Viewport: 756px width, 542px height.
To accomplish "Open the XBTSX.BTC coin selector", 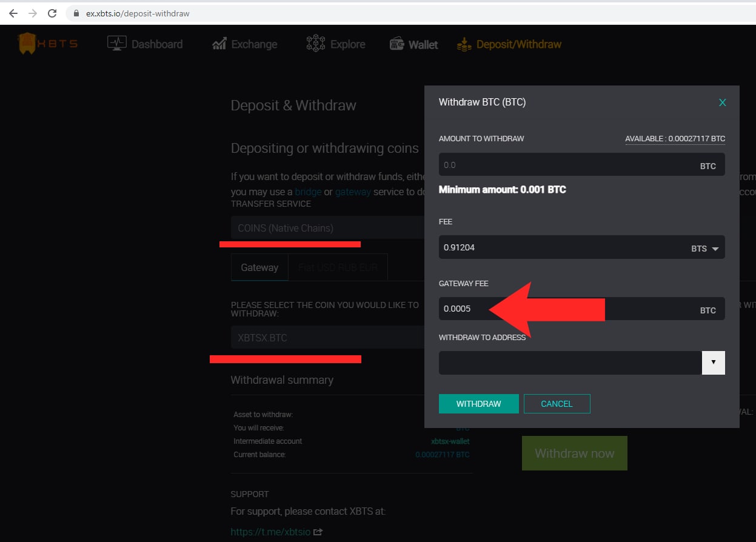I will [327, 338].
